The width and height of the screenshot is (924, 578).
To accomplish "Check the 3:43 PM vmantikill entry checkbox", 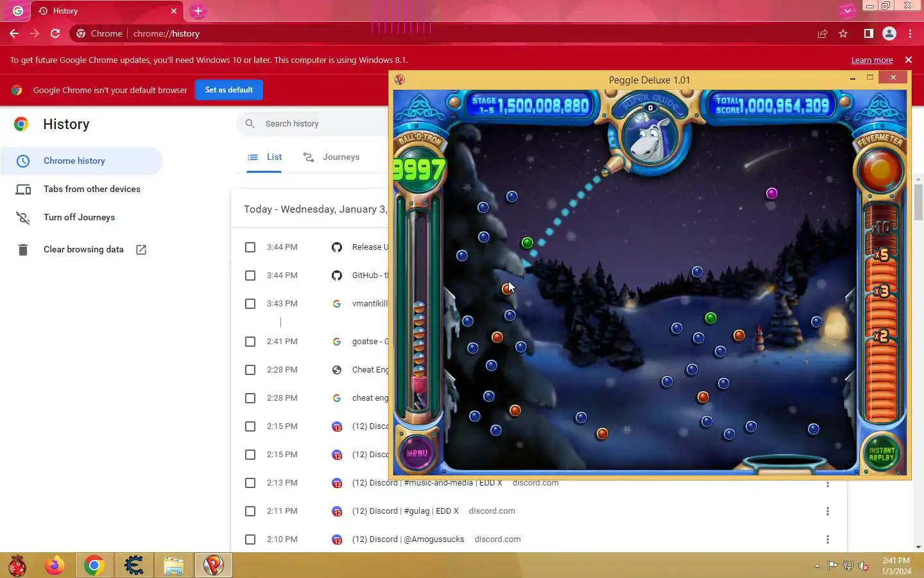I will click(x=250, y=304).
